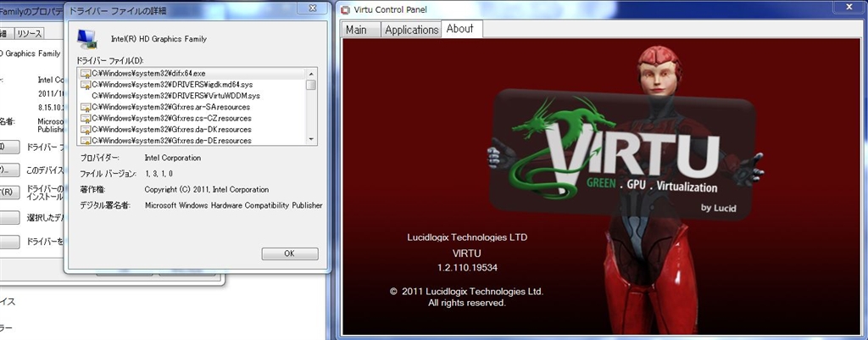This screenshot has width=868, height=340.
Task: Select difx64.exe in driver file list
Action: pyautogui.click(x=192, y=73)
